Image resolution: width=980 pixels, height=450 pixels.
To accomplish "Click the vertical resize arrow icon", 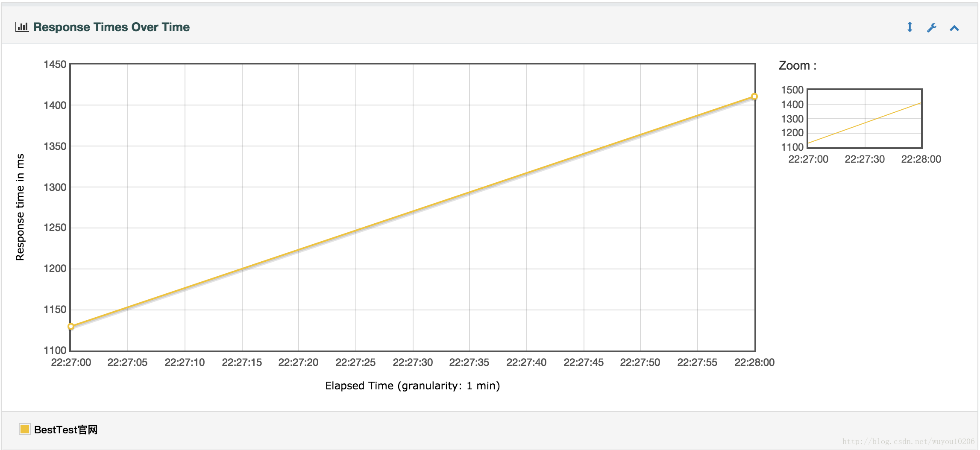I will [910, 27].
